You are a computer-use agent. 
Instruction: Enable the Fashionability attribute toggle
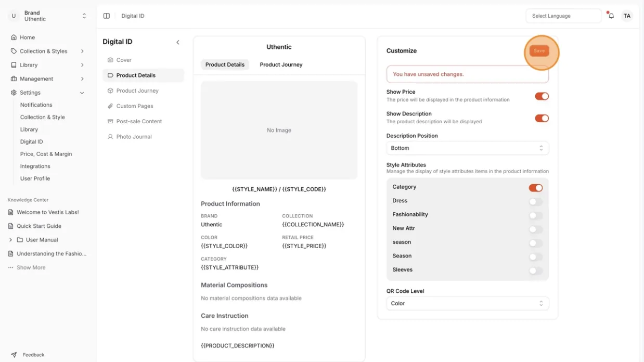point(536,215)
